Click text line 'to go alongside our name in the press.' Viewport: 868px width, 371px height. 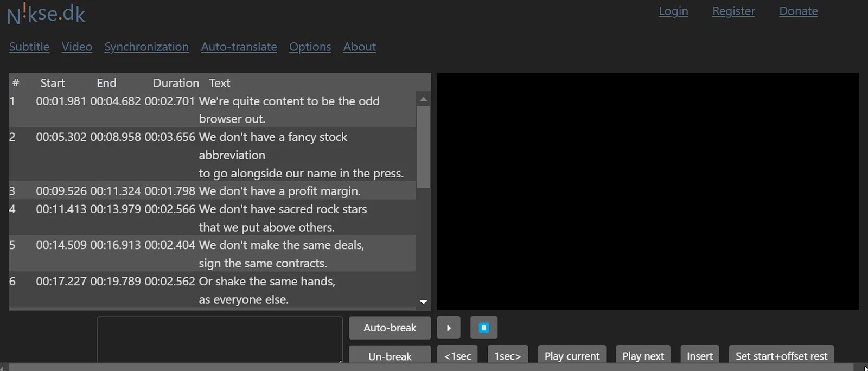click(x=301, y=173)
